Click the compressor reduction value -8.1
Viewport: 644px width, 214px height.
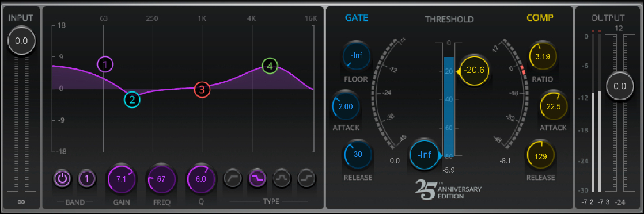[505, 161]
